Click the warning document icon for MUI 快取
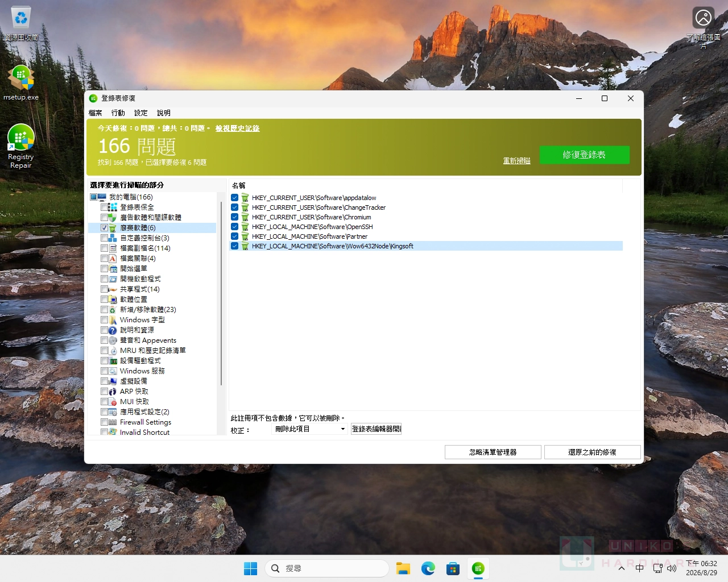This screenshot has width=728, height=582. tap(113, 401)
